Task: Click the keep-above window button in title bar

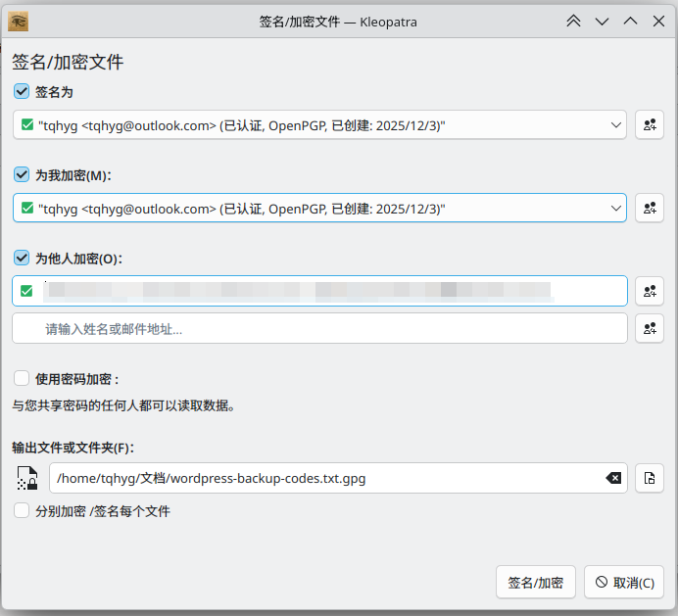Action: tap(573, 21)
